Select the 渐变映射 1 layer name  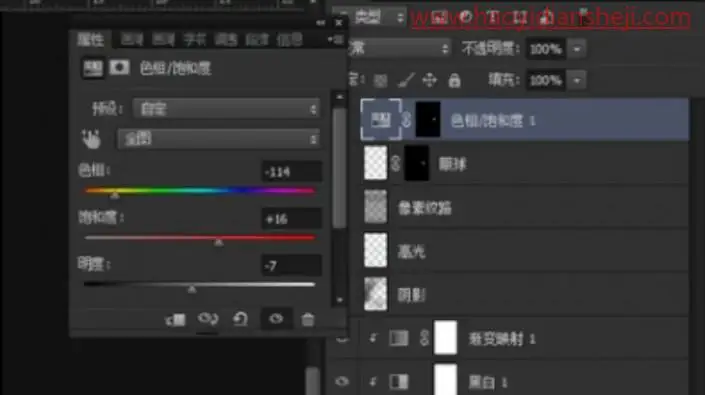click(502, 339)
